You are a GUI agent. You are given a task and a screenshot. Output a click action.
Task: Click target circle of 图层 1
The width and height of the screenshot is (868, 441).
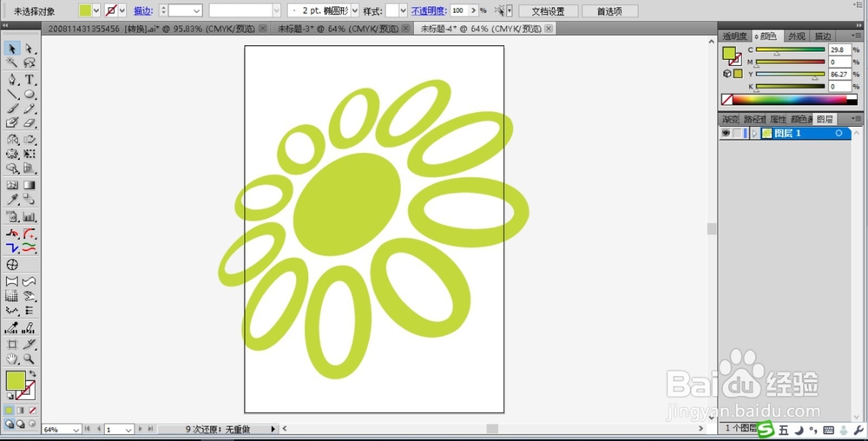pos(838,134)
